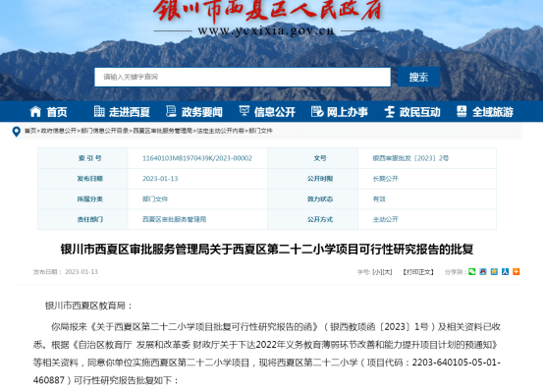Open the 走进西夏 navigation menu item
The image size is (544, 392).
click(x=130, y=112)
